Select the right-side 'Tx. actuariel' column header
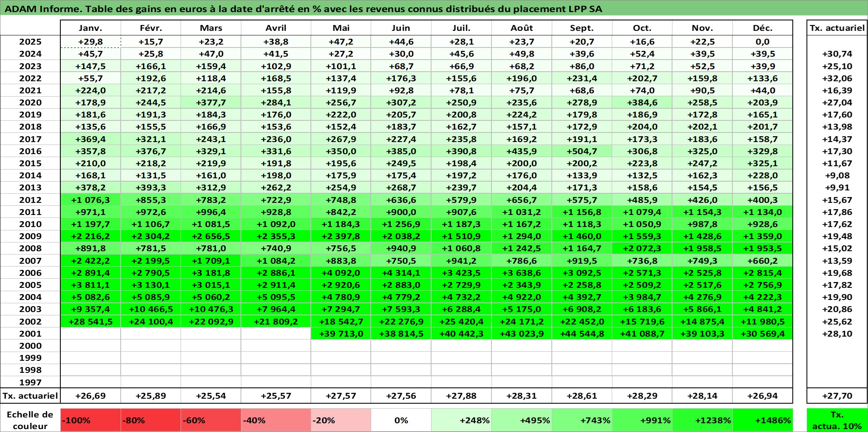This screenshot has width=868, height=432. click(x=837, y=28)
